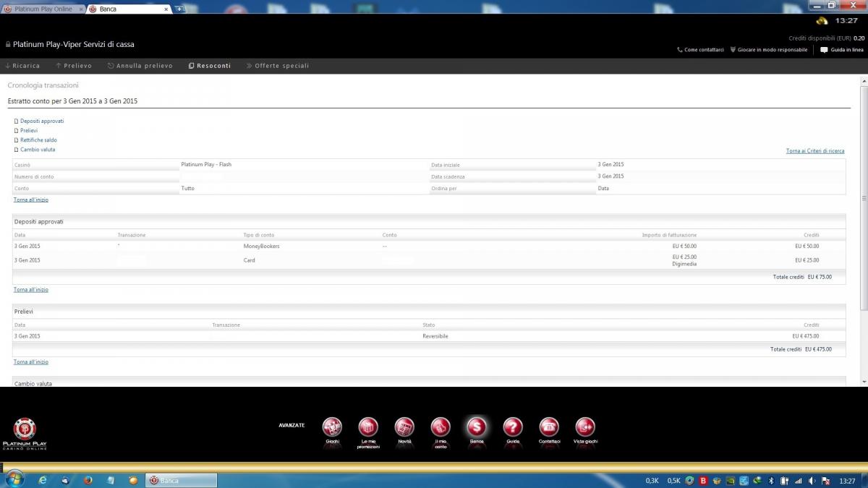
Task: Click Platinum Play - Flash casino value
Action: coord(206,165)
